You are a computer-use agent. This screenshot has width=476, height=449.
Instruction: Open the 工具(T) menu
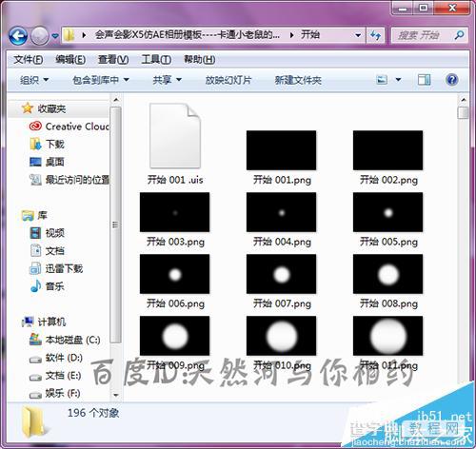pyautogui.click(x=156, y=59)
